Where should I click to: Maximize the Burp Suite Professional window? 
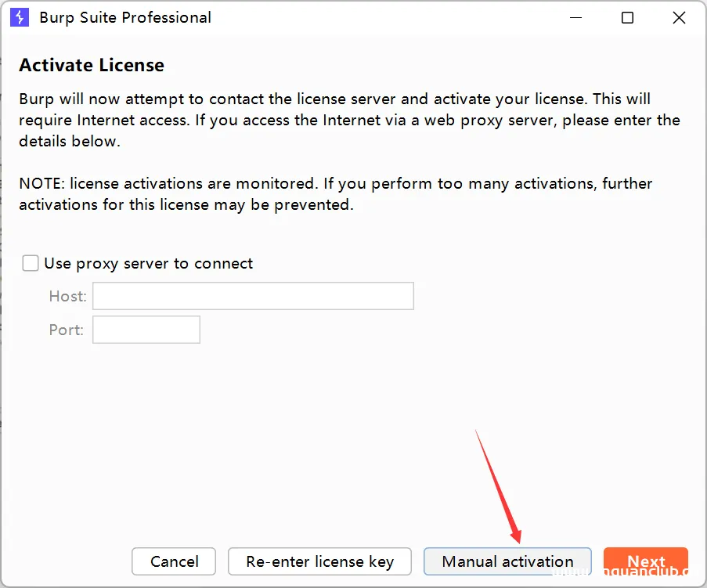(x=627, y=17)
